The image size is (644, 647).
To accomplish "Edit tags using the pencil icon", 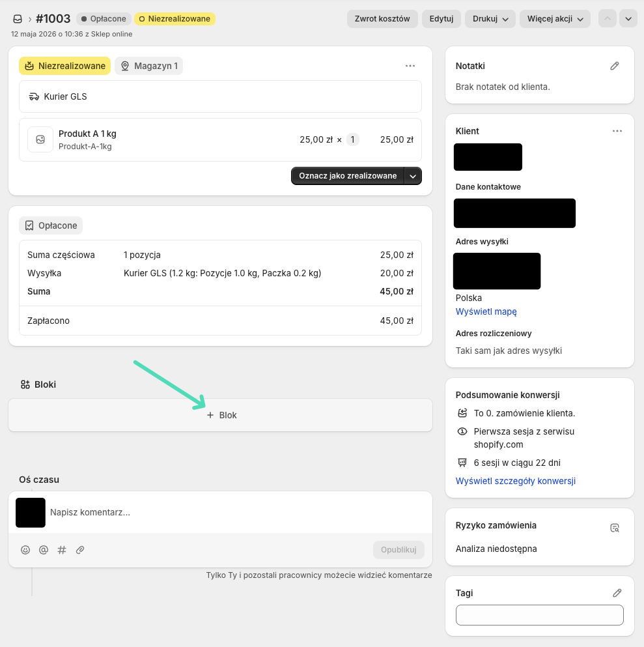I will [617, 593].
